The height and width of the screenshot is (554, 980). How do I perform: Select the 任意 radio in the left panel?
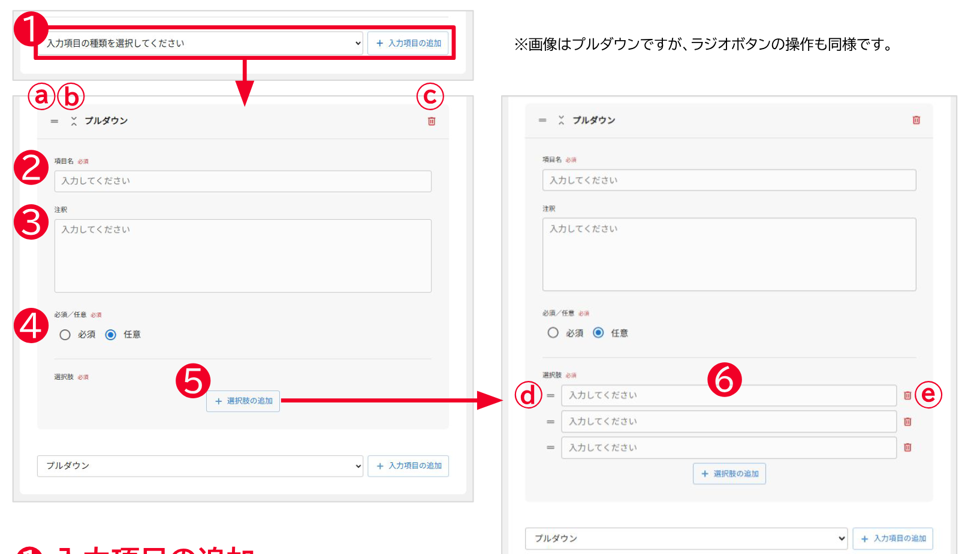point(110,335)
